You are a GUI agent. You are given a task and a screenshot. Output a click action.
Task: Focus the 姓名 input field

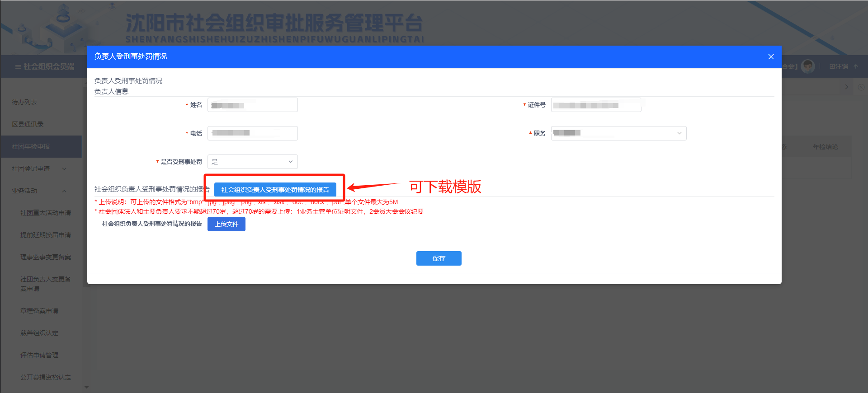[x=253, y=105]
